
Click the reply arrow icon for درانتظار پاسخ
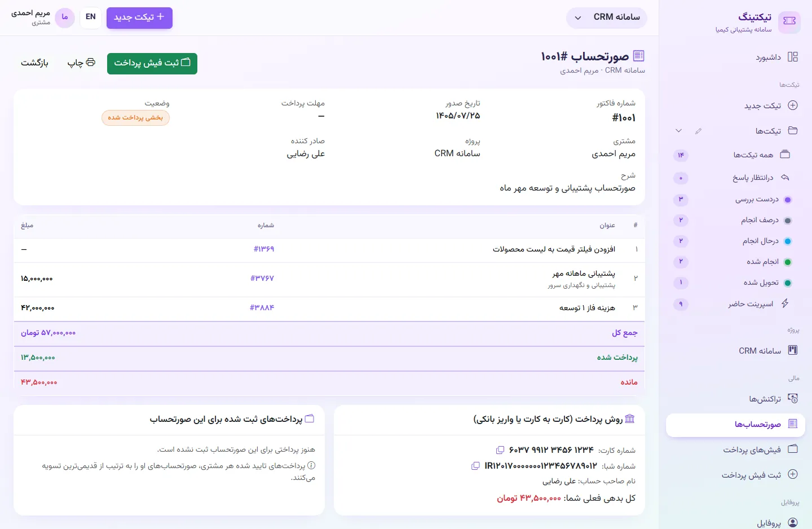click(x=785, y=178)
